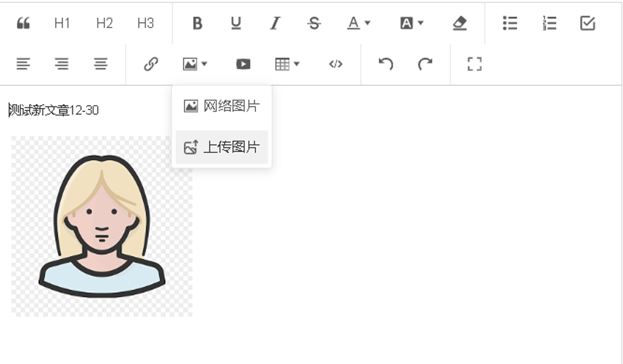Insert a hyperlink with the link icon
623x364 pixels.
[x=151, y=64]
